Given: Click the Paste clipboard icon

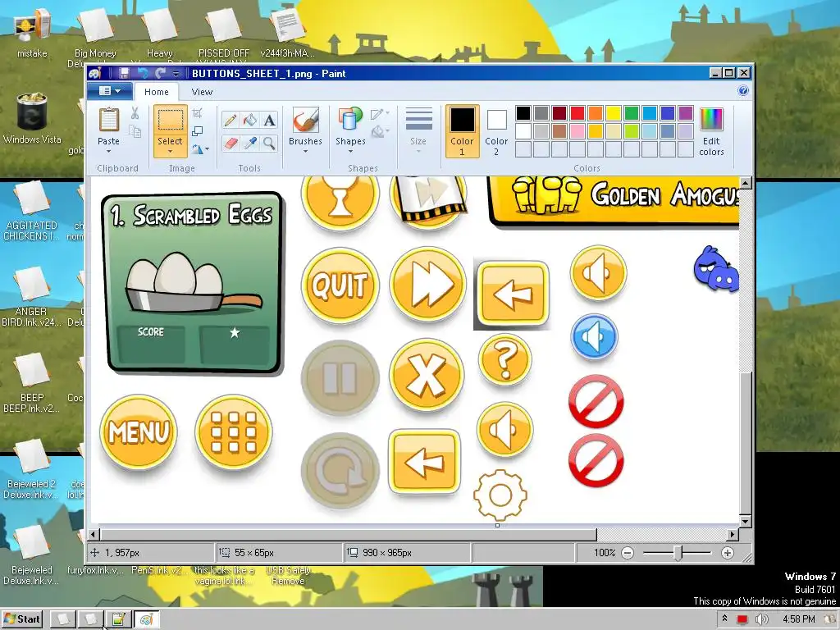Looking at the screenshot, I should (108, 120).
